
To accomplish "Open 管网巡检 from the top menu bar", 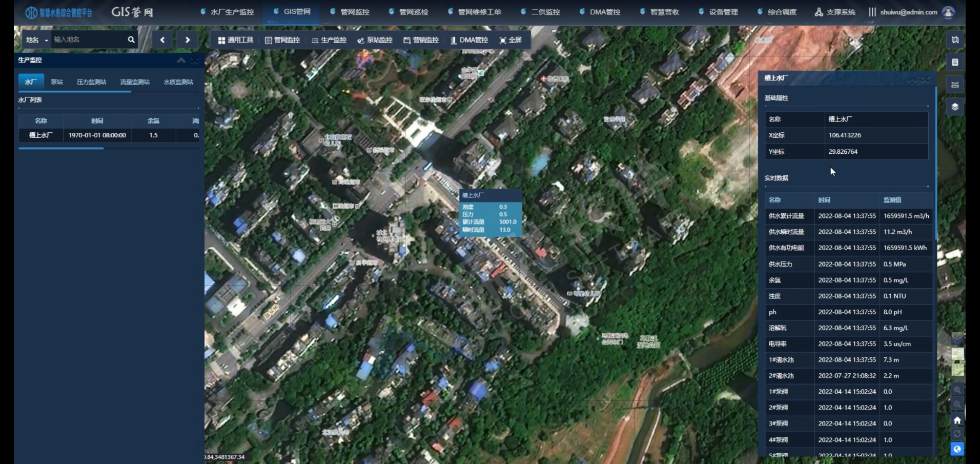I will (x=414, y=11).
